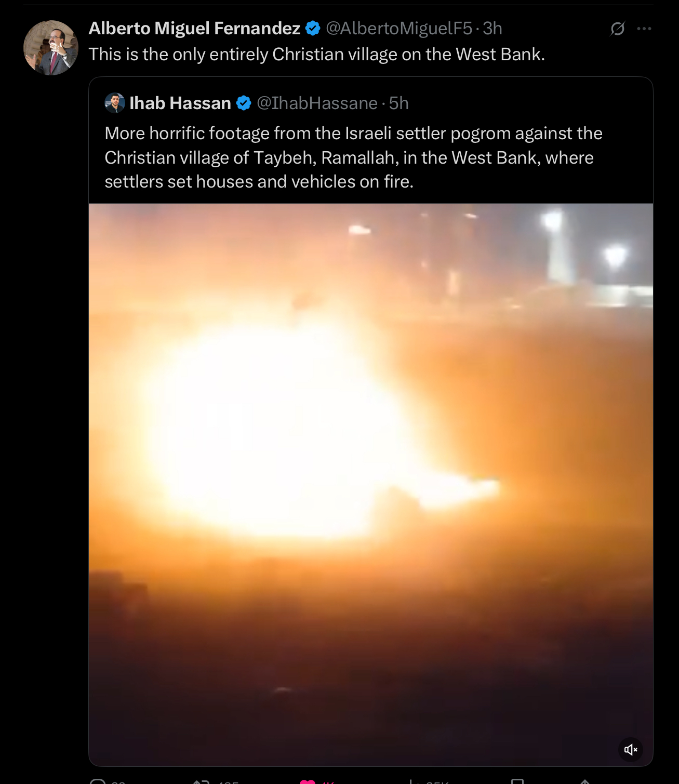Click the Ihab Hassan display name
This screenshot has width=679, height=784.
pos(180,103)
